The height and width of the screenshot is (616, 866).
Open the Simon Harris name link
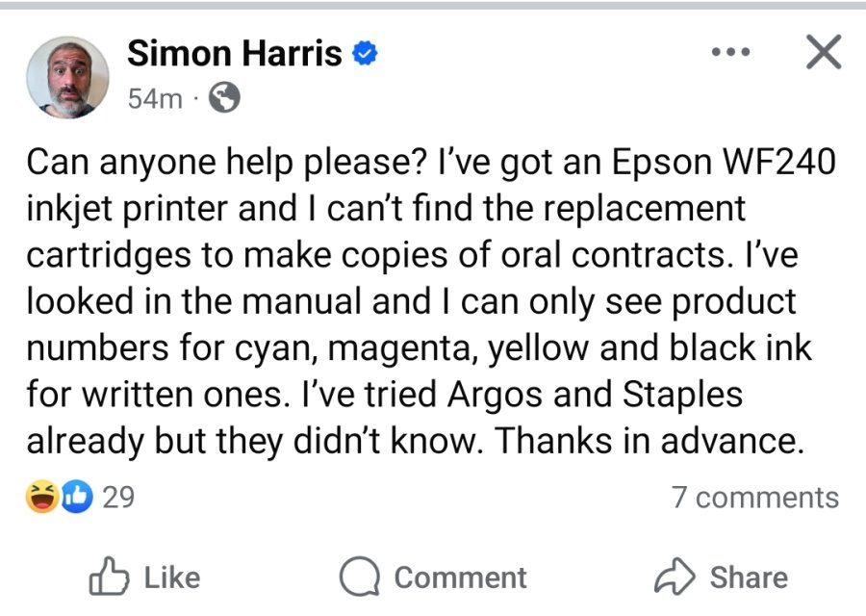235,54
